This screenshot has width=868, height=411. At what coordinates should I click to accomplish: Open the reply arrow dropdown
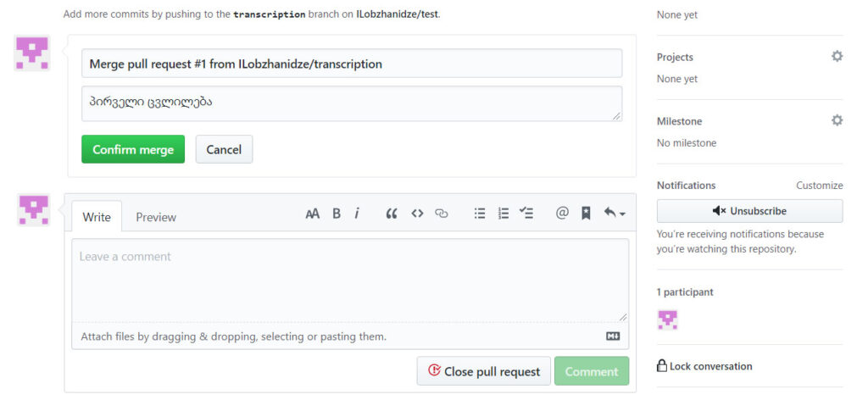(614, 214)
